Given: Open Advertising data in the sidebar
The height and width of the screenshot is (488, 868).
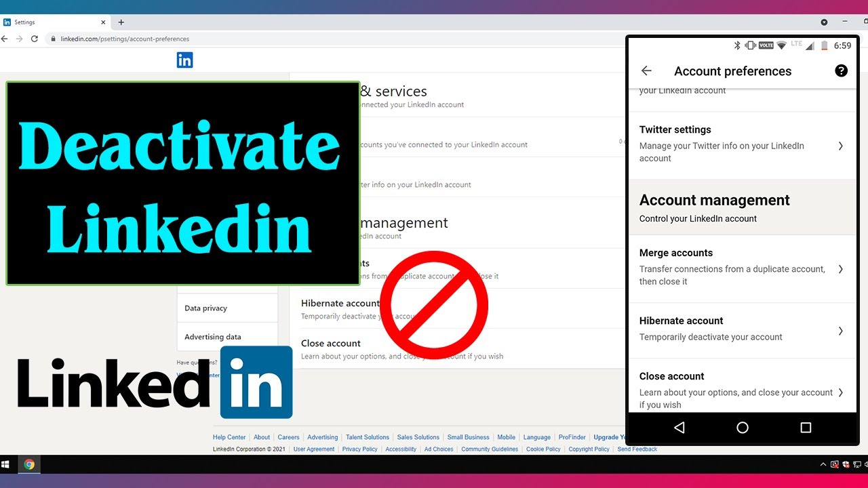Looking at the screenshot, I should tap(227, 337).
